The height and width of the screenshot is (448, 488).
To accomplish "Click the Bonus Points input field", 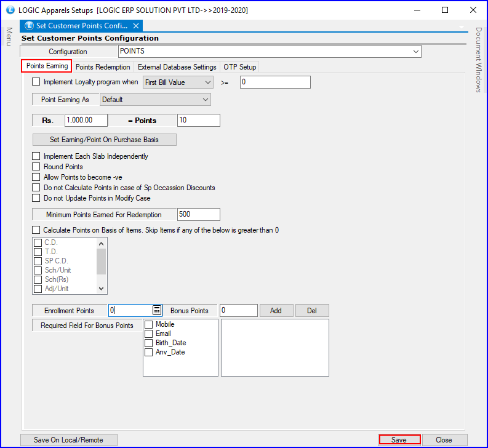I will [x=239, y=310].
